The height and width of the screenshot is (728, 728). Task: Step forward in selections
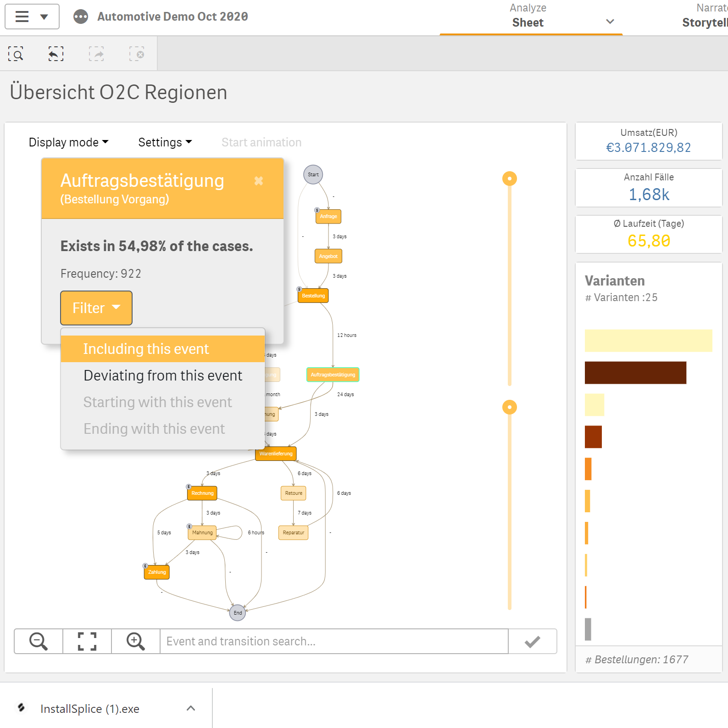[x=96, y=54]
